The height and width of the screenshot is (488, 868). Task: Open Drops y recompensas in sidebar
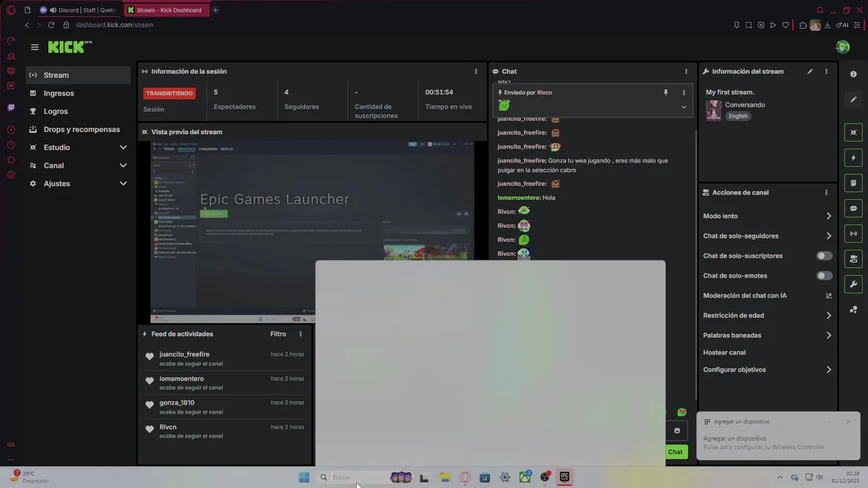[x=78, y=129]
